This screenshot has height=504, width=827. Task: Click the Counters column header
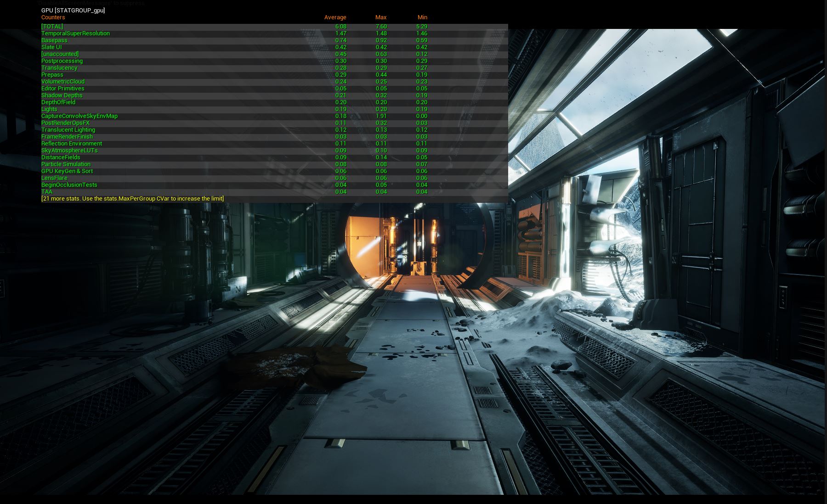53,17
